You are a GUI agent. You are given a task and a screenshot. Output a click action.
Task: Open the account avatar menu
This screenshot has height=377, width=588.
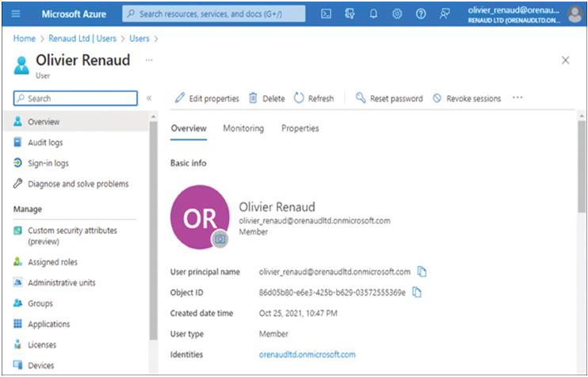(575, 14)
